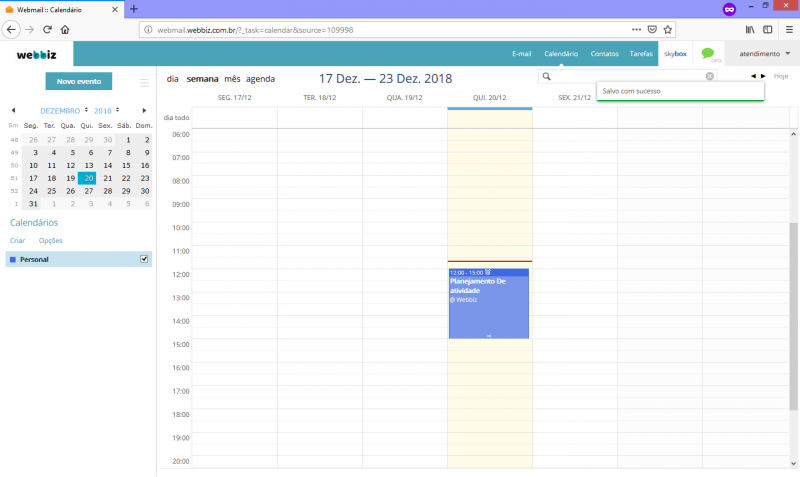Image resolution: width=800 pixels, height=477 pixels.
Task: Open the DEZEMBRO month selector
Action: 64,110
